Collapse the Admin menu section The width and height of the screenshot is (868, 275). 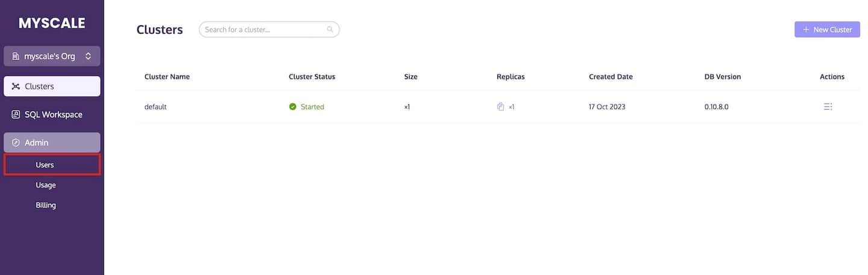click(52, 143)
